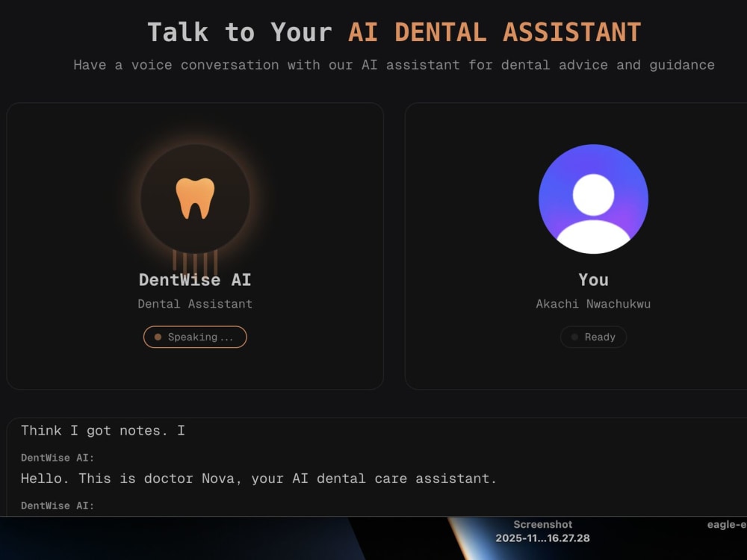
Task: Click the gray dot in Ready indicator
Action: point(574,337)
